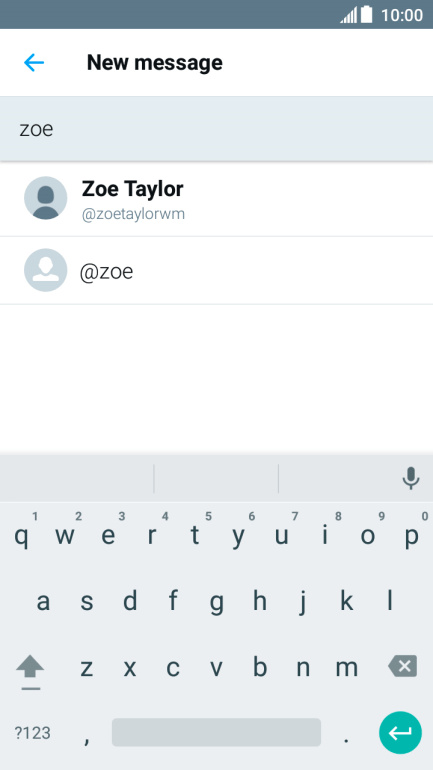Tap the letter p key
This screenshot has height=770, width=433.
coord(411,535)
